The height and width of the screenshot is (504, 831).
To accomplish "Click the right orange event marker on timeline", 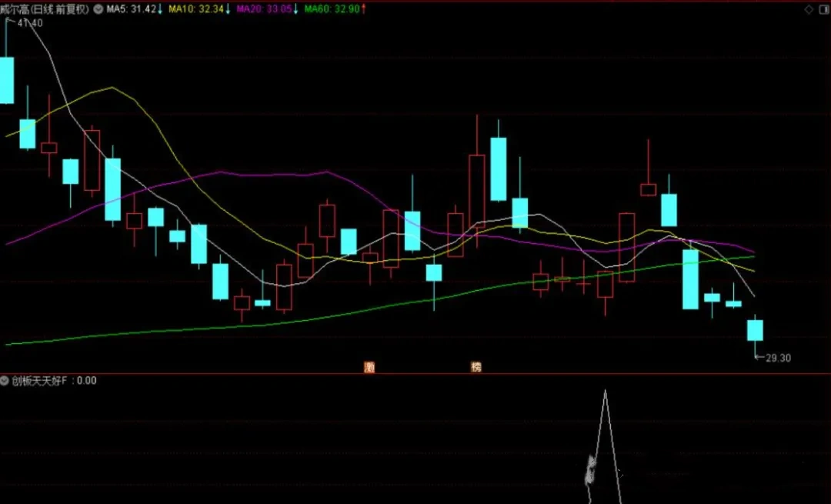I will point(476,367).
